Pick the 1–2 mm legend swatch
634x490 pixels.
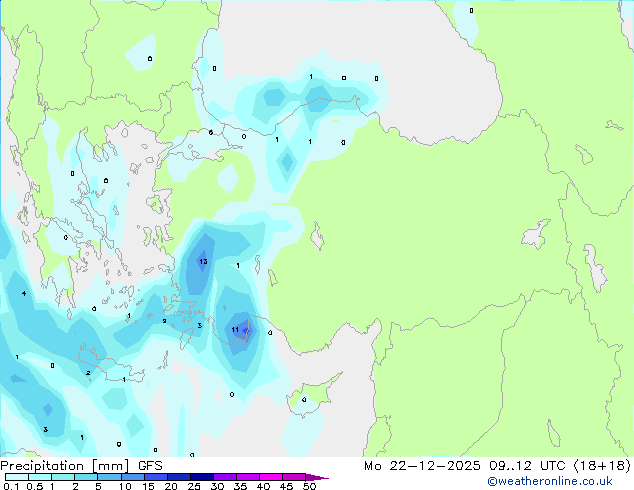pos(63,477)
